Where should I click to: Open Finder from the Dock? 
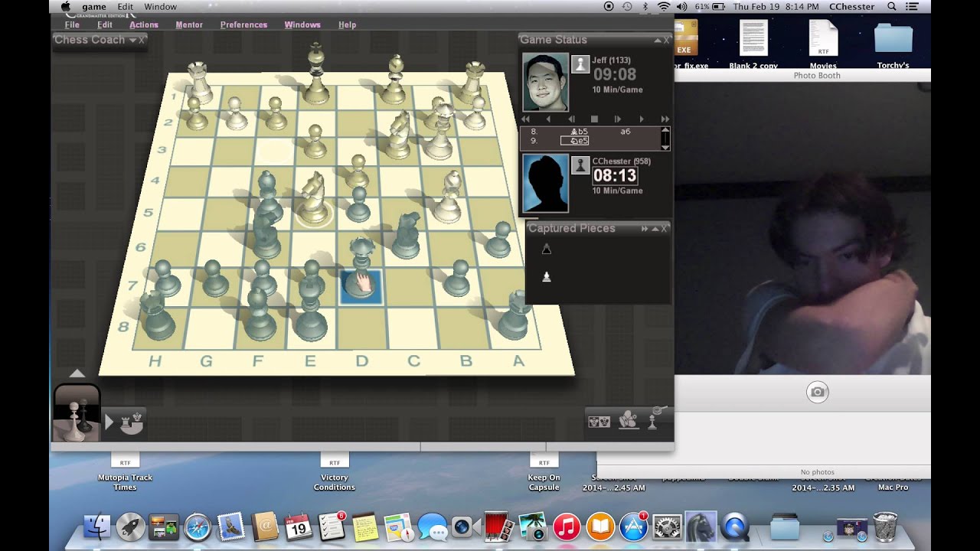[x=96, y=527]
